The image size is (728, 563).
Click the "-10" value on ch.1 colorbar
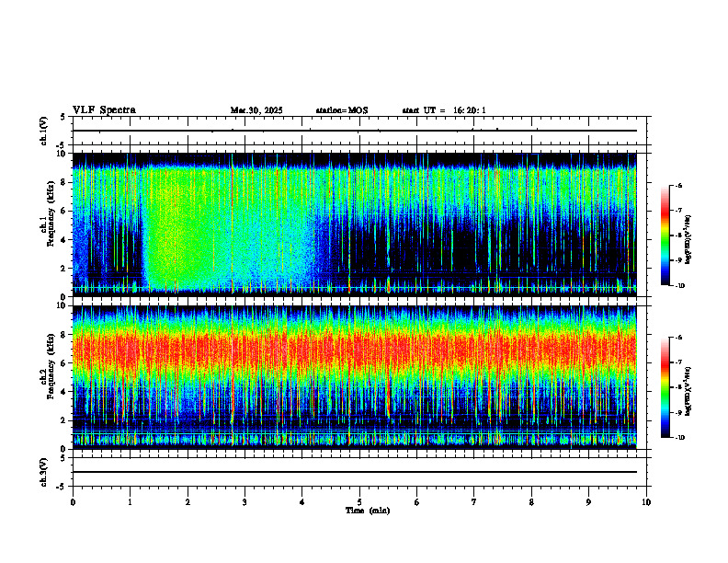pyautogui.click(x=679, y=285)
